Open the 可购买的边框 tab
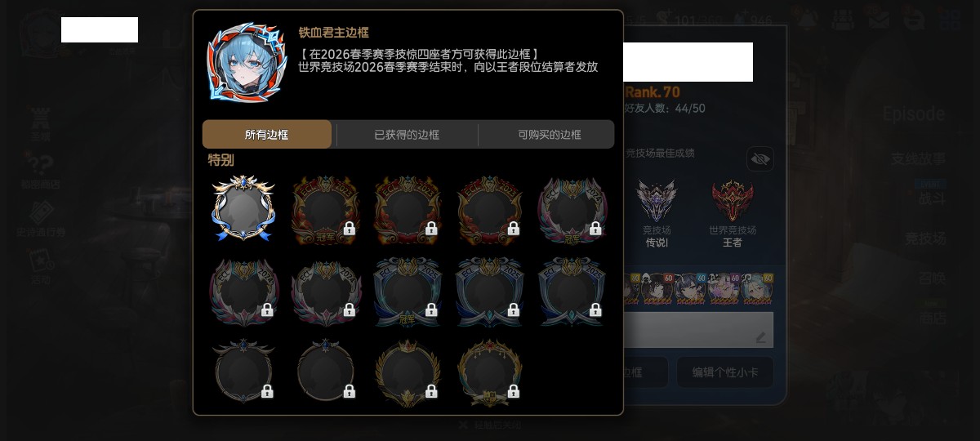Image resolution: width=980 pixels, height=441 pixels. 550,134
